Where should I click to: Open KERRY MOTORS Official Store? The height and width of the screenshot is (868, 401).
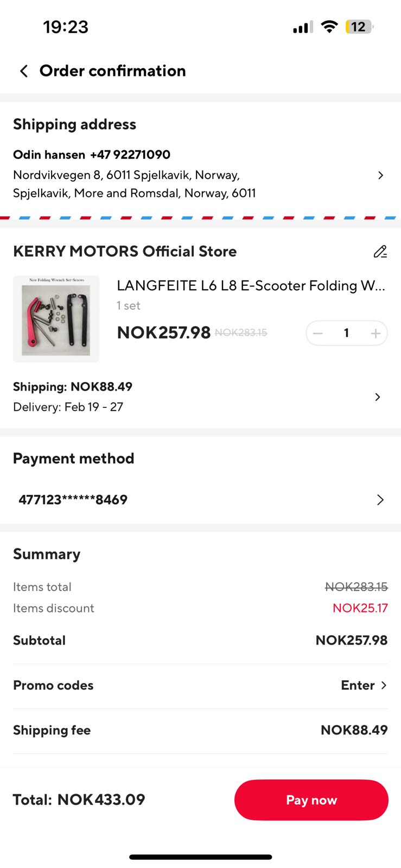click(125, 252)
